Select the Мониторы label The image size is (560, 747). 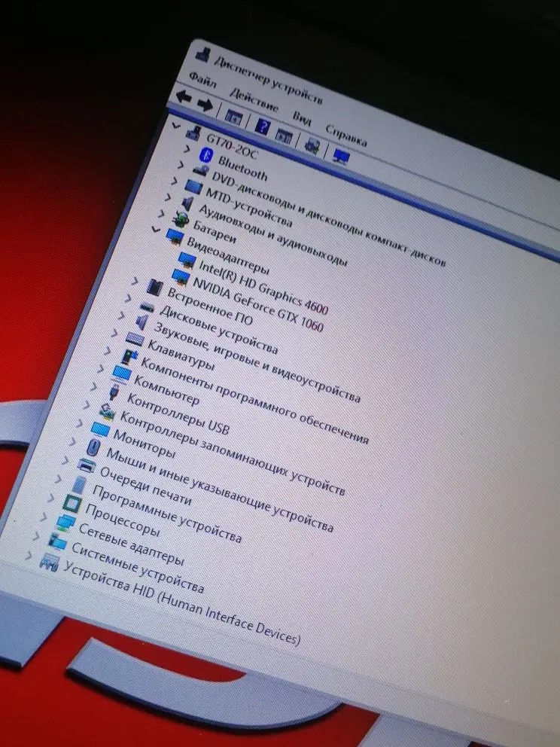[145, 443]
